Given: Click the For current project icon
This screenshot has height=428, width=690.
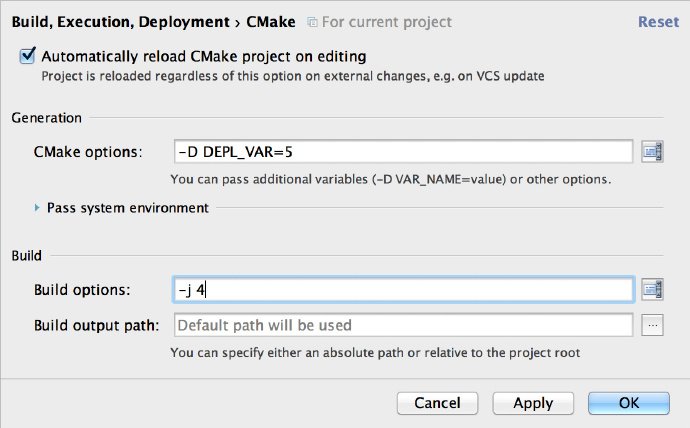Looking at the screenshot, I should [312, 22].
